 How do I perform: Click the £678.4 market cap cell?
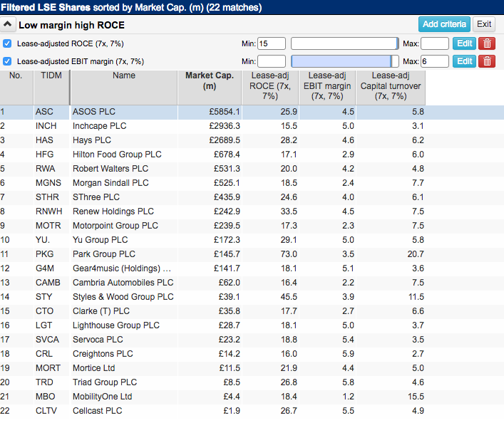(227, 155)
